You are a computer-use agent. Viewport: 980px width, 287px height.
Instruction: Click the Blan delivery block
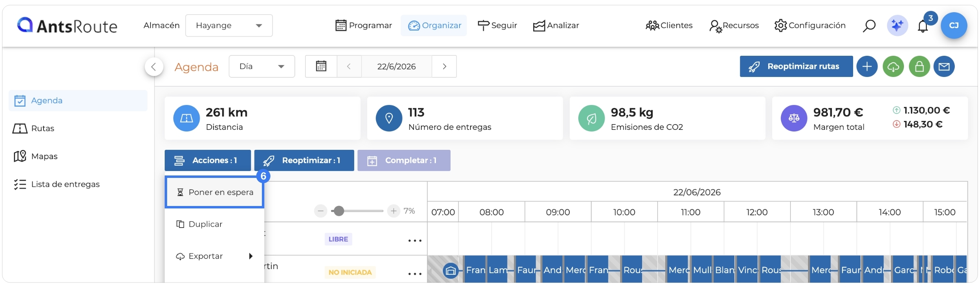click(725, 269)
